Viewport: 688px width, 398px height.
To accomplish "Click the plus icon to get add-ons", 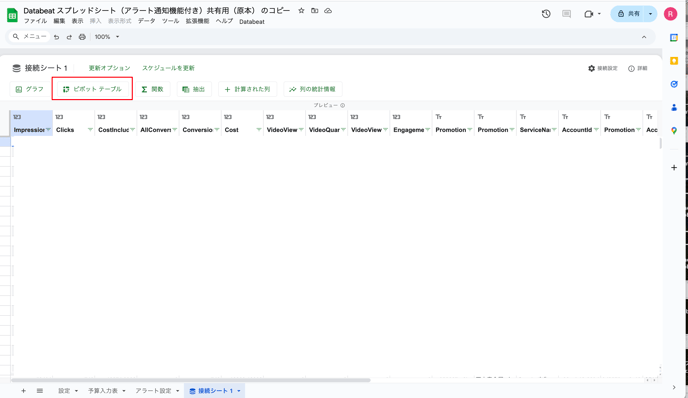I will coord(674,168).
